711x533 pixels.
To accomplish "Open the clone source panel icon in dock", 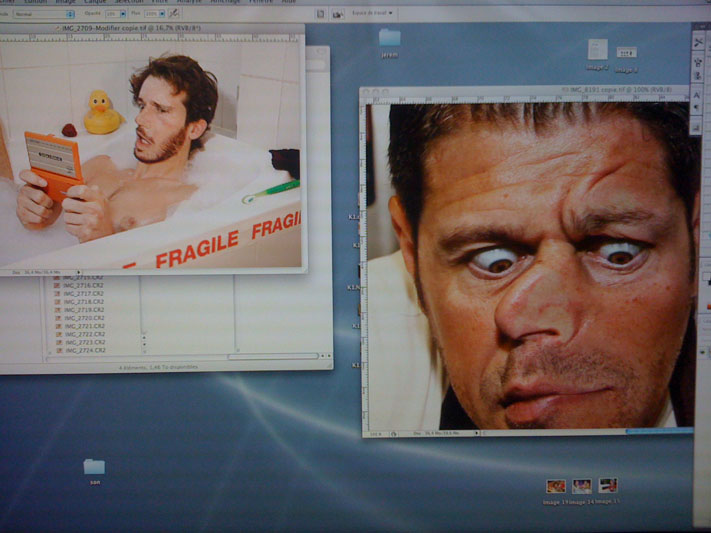I will (x=698, y=62).
